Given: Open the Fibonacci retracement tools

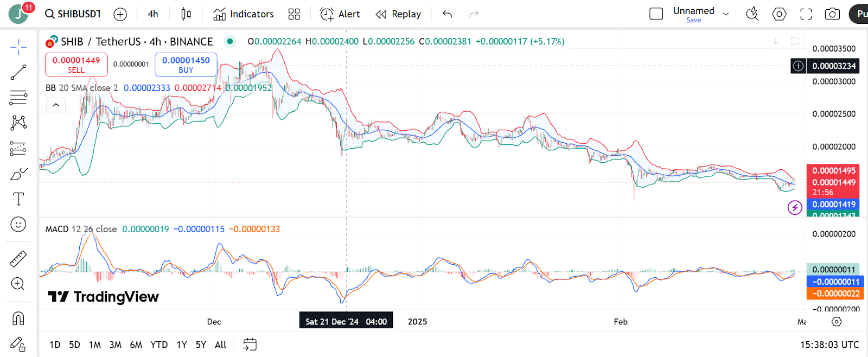Looking at the screenshot, I should [x=18, y=98].
